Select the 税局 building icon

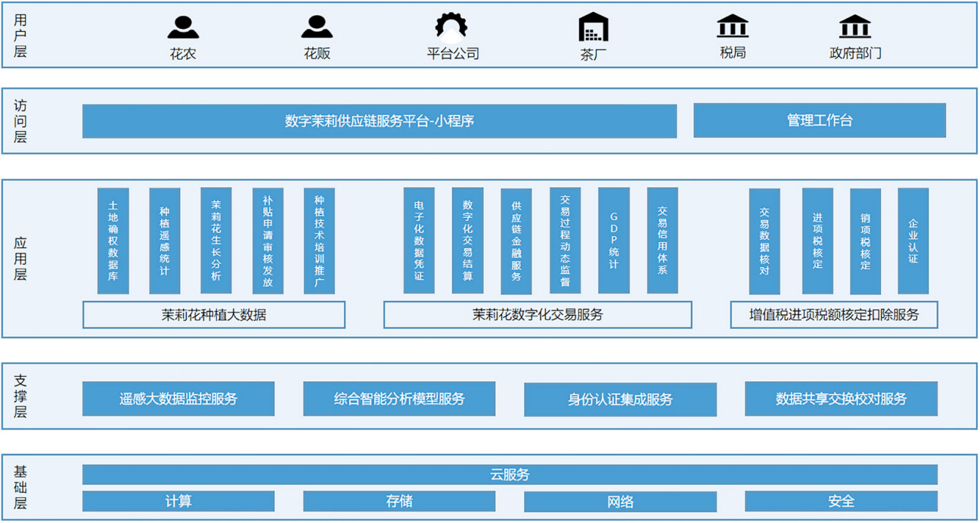tap(732, 26)
